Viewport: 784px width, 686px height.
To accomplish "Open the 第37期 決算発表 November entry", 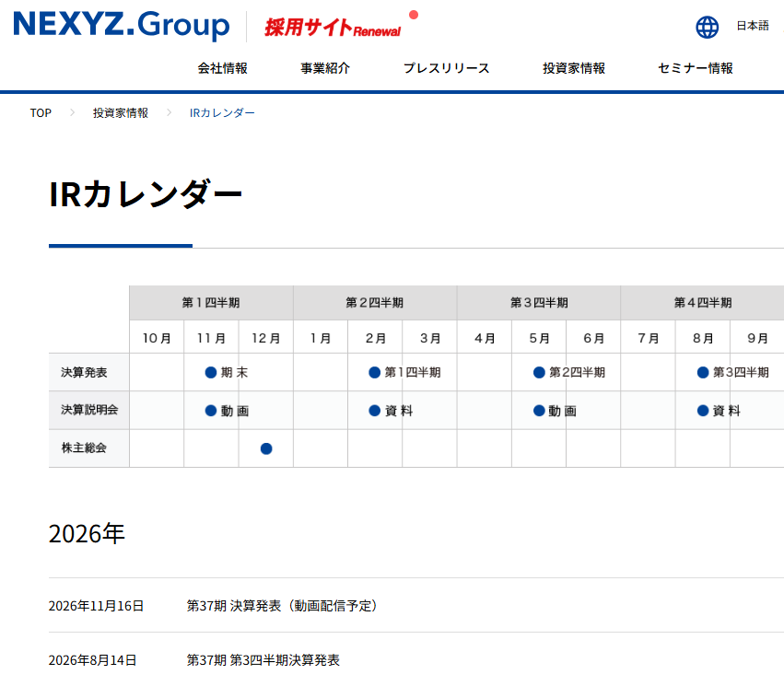I will pos(283,606).
